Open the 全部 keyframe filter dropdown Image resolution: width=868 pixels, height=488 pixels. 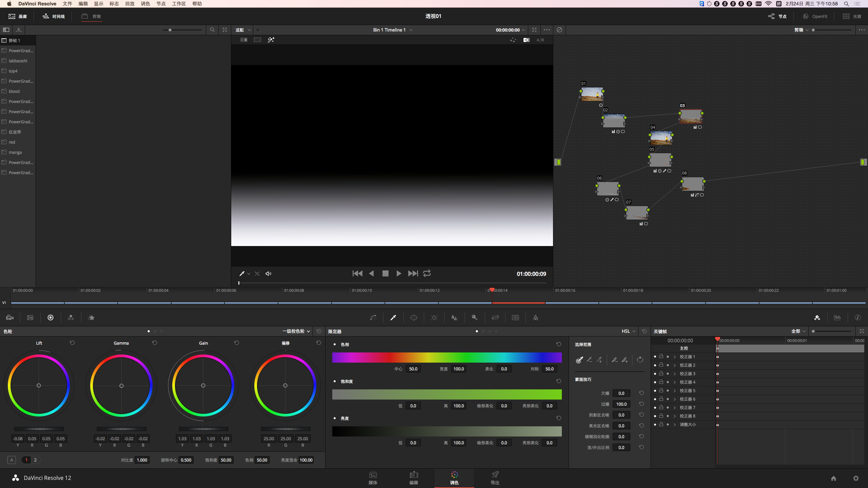tap(798, 331)
